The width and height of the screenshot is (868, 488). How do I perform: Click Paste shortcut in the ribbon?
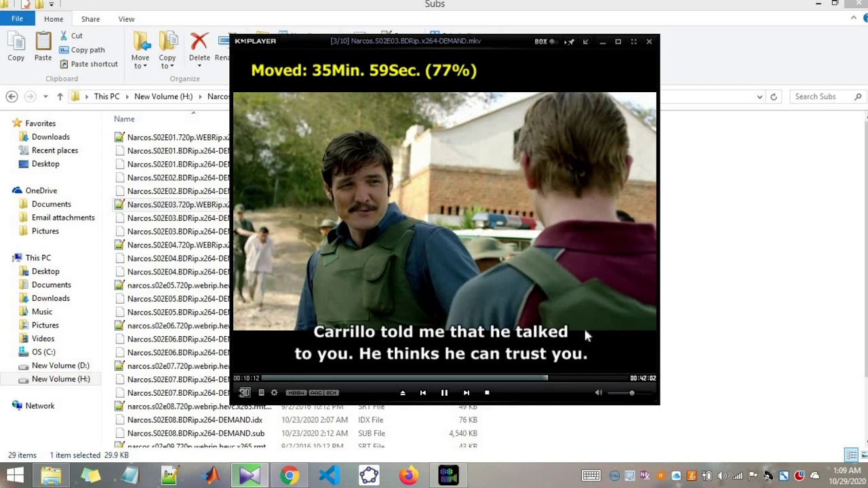pos(88,64)
